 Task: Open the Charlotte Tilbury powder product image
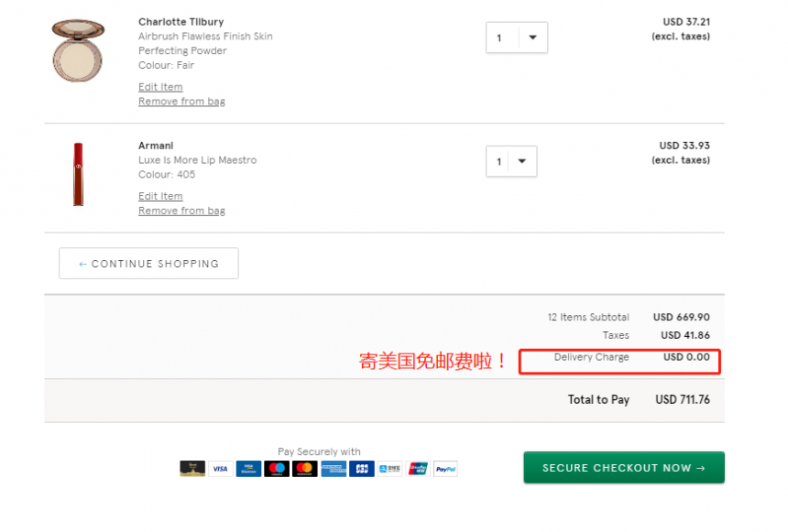pos(78,50)
